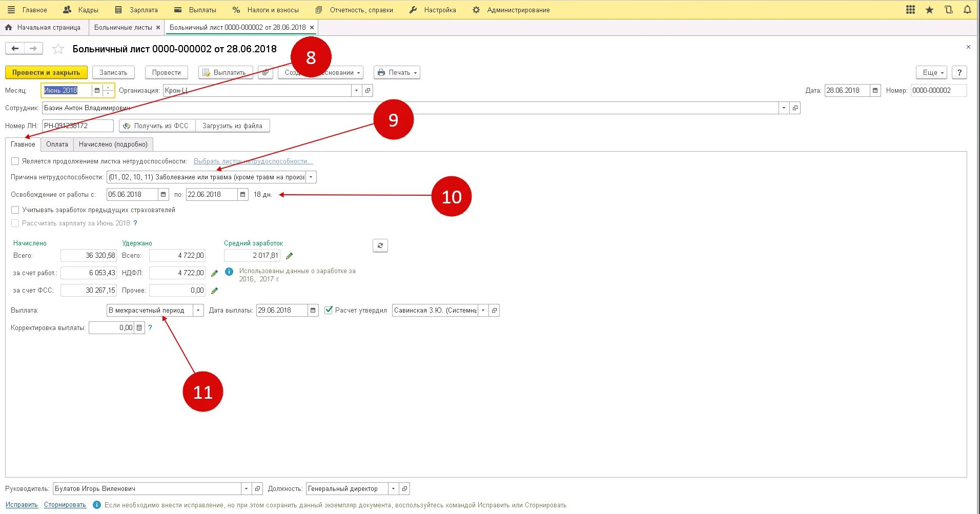Click Получить из ФСС button

tap(157, 126)
